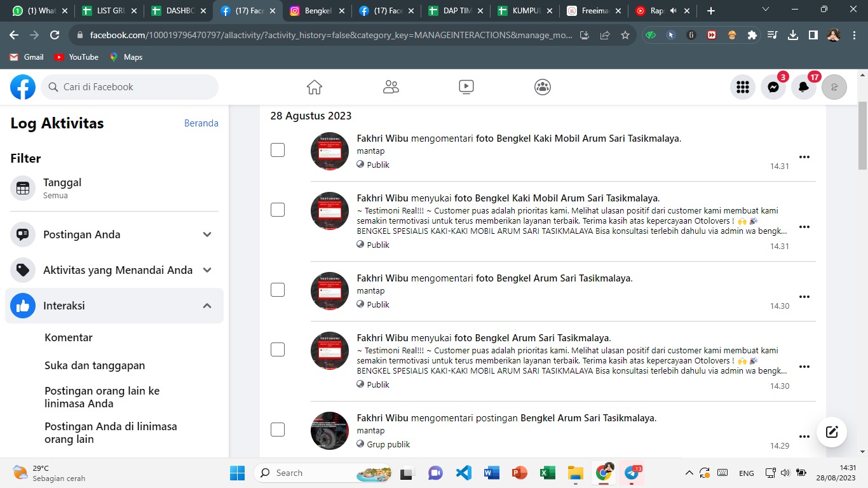This screenshot has height=488, width=868.
Task: Click the new message compose button
Action: click(x=832, y=432)
